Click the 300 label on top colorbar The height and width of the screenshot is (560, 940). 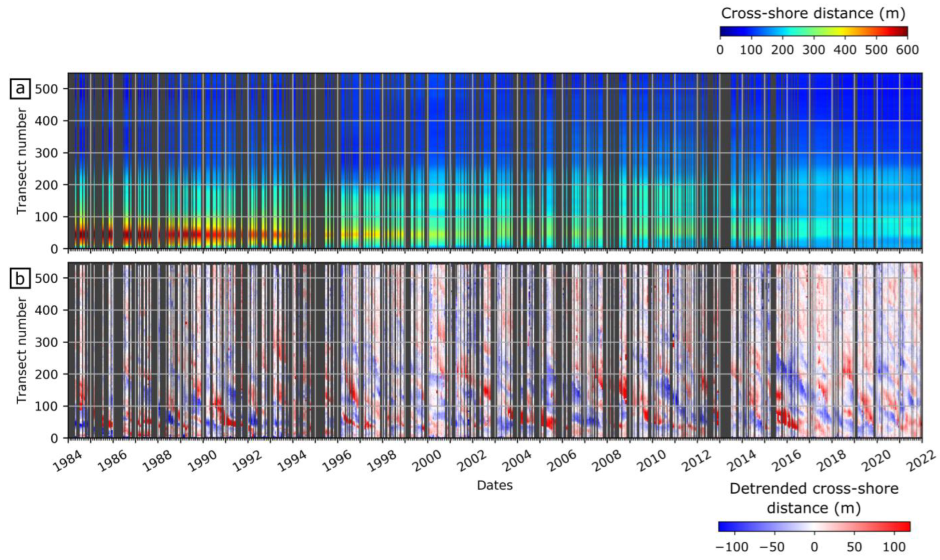[x=814, y=50]
